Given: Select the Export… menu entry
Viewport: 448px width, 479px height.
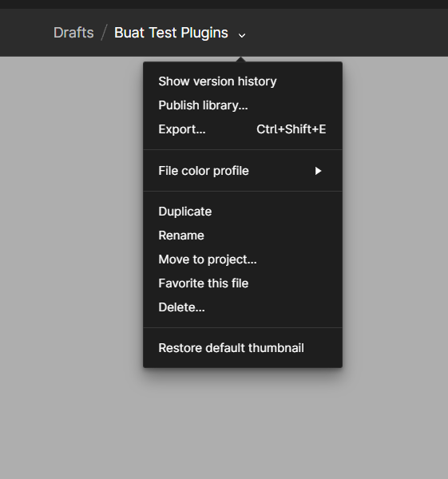Looking at the screenshot, I should pos(243,129).
